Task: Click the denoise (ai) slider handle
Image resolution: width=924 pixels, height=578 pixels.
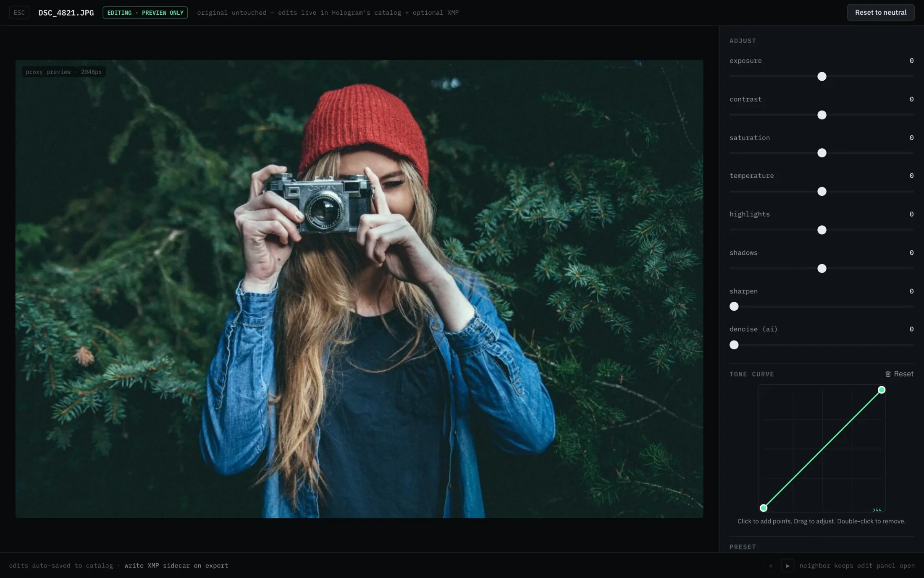Action: 734,345
